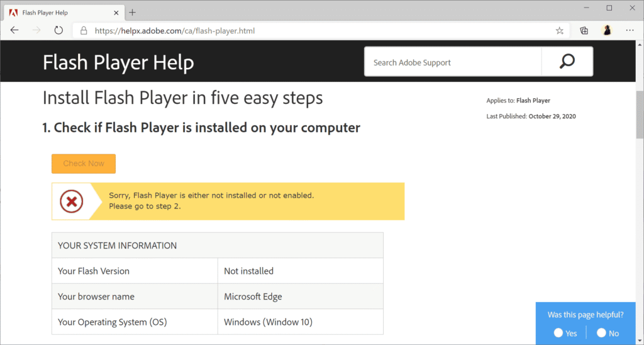Click 'Last Published: October 29, 2020' text
This screenshot has height=345, width=644.
[x=531, y=116]
